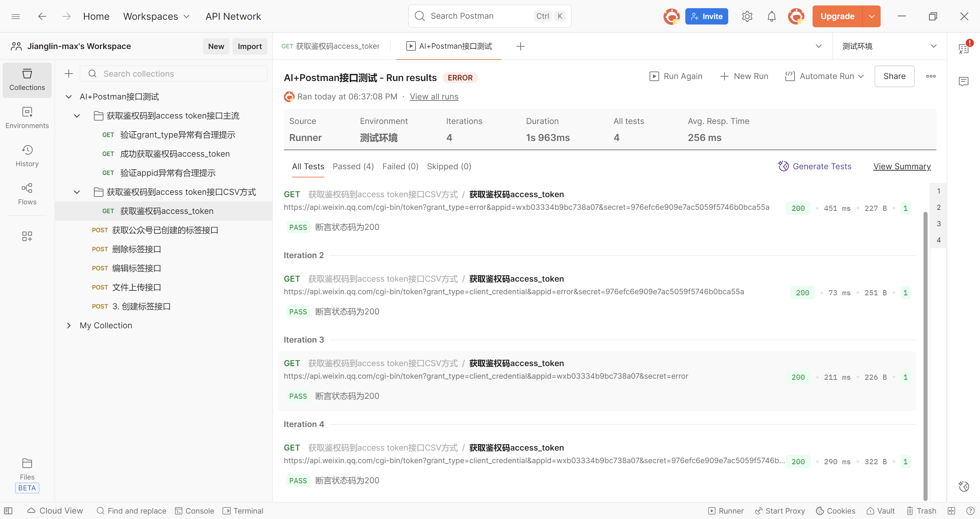Open API Network

[x=233, y=16]
